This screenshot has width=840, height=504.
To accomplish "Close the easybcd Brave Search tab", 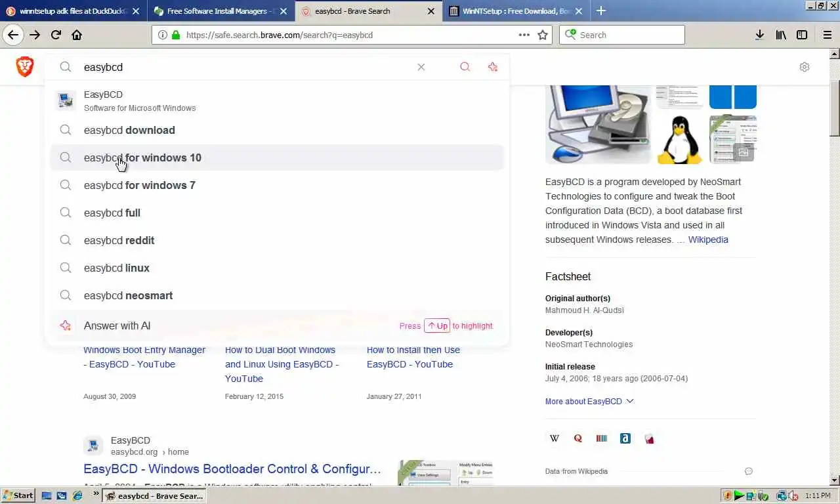I will click(431, 11).
